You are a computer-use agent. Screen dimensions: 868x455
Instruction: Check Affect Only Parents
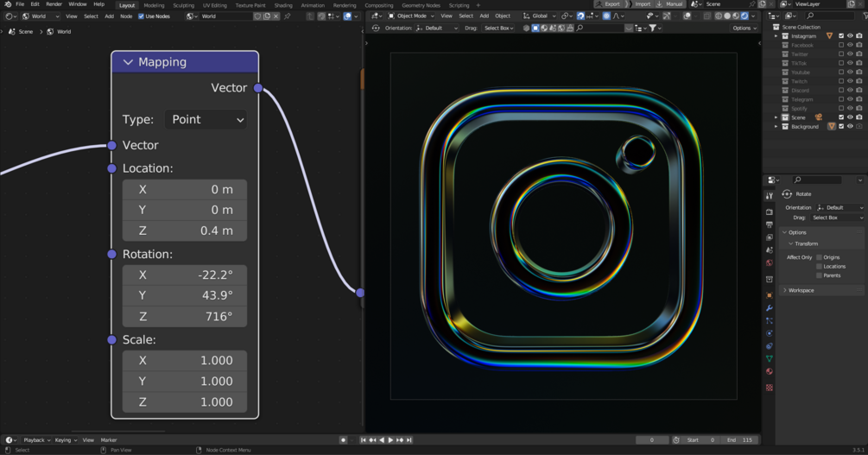click(820, 275)
